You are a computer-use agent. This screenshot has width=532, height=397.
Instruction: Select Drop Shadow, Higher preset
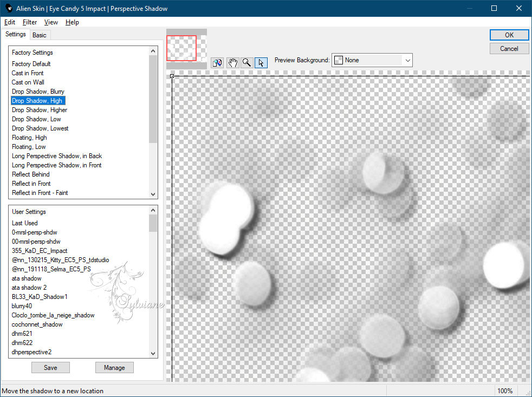(40, 110)
